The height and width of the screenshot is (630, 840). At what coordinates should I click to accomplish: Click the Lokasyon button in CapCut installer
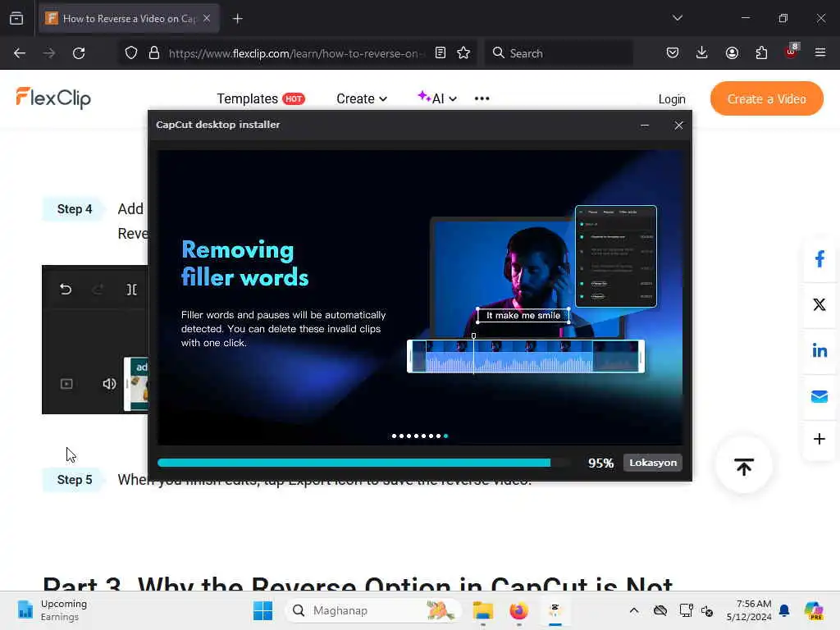(652, 463)
